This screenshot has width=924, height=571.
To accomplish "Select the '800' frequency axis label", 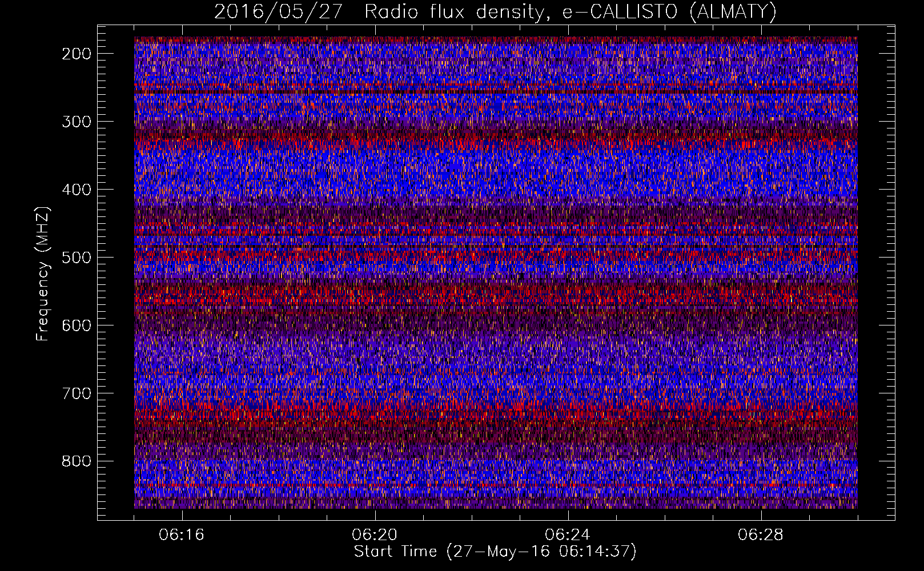I will point(76,461).
